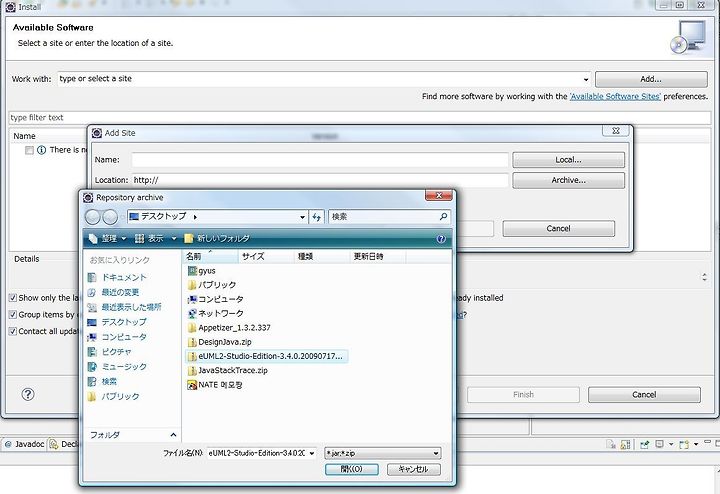Click the forward navigation arrow in Repository archive
The image size is (720, 494).
coord(110,217)
